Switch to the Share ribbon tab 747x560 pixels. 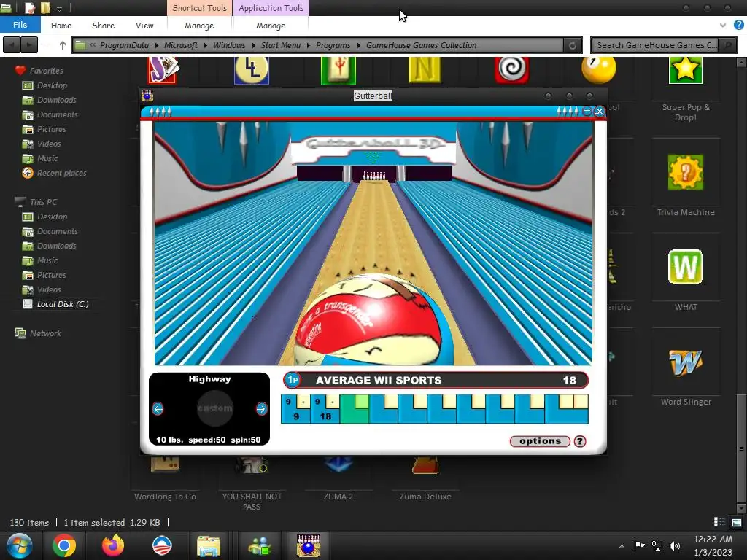103,26
